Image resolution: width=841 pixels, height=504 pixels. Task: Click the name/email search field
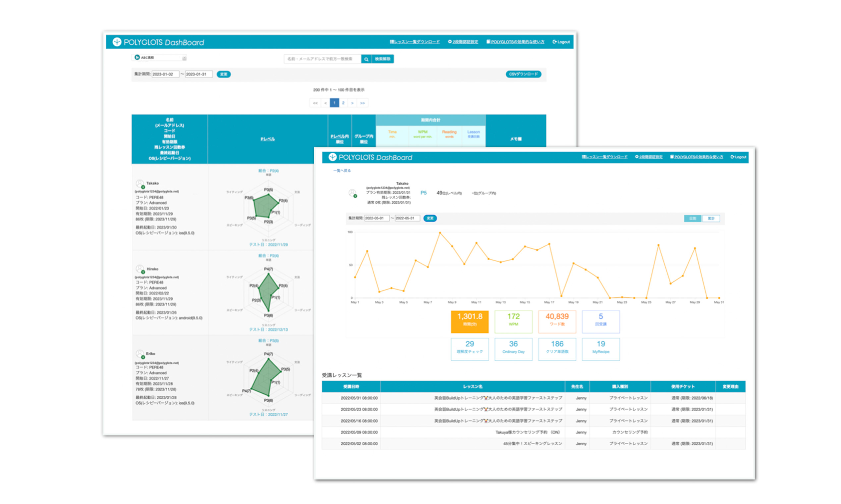[x=322, y=59]
